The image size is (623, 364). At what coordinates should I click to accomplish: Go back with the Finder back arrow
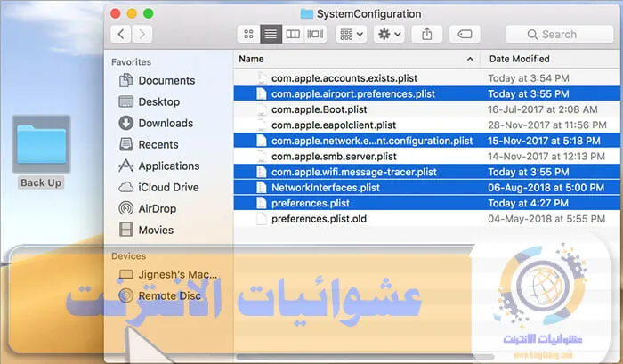click(x=121, y=34)
